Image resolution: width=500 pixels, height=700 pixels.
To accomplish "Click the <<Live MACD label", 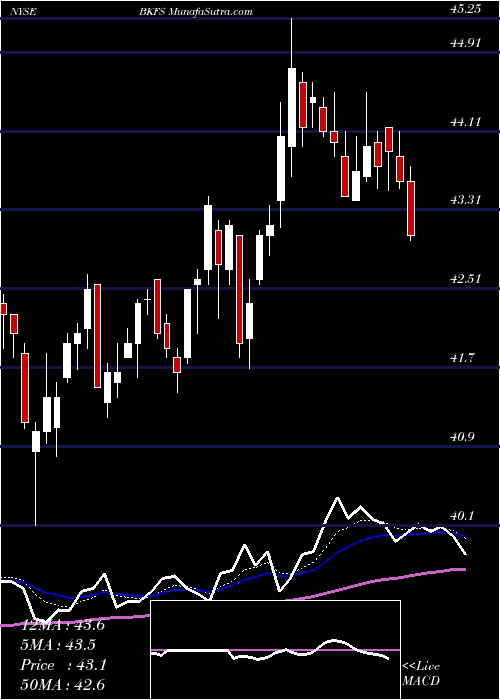I will click(x=421, y=673).
